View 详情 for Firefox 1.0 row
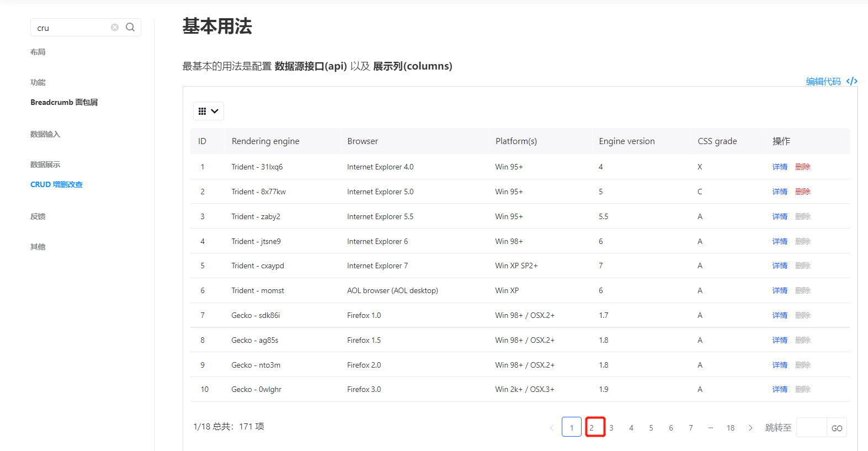Image resolution: width=868 pixels, height=451 pixels. coord(780,315)
